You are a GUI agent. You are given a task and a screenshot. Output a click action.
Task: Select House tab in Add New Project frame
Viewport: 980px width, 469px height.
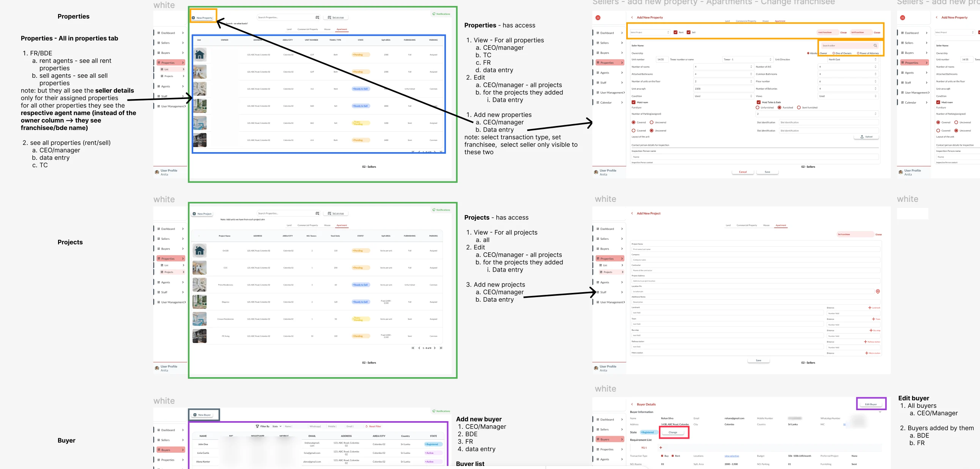766,225
